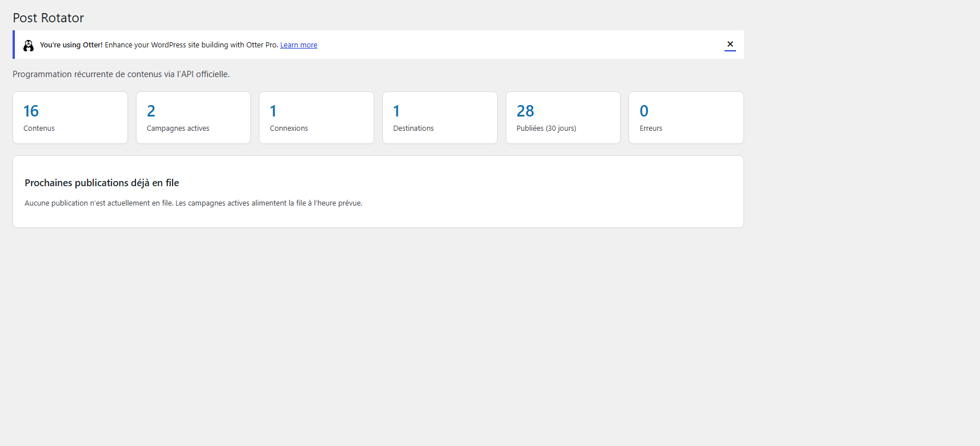Open the 16 Contenus stat card
Viewport: 980px width, 446px height.
[70, 118]
